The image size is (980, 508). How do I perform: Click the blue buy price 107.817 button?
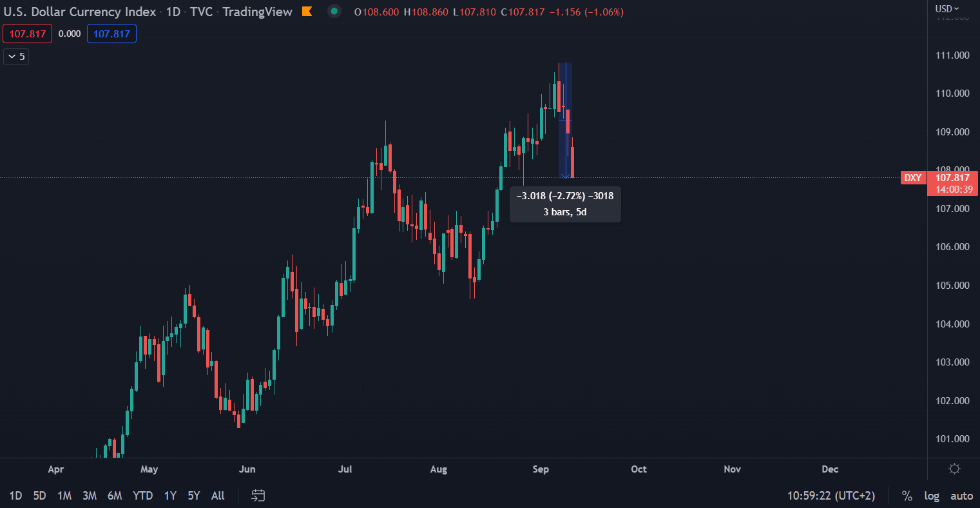(x=111, y=34)
